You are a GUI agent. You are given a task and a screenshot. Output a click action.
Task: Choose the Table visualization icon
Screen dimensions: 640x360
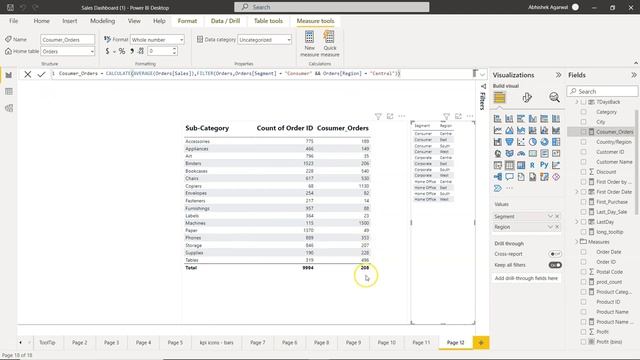509,165
